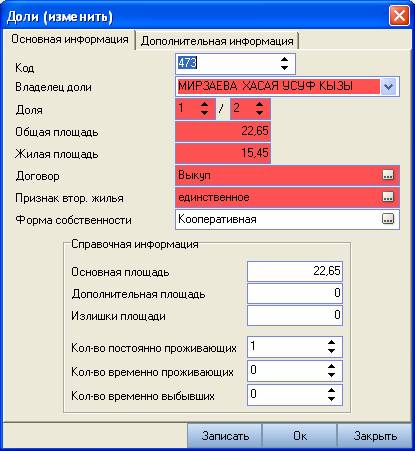
Task: Close the Доли dialog window
Action: (399, 16)
